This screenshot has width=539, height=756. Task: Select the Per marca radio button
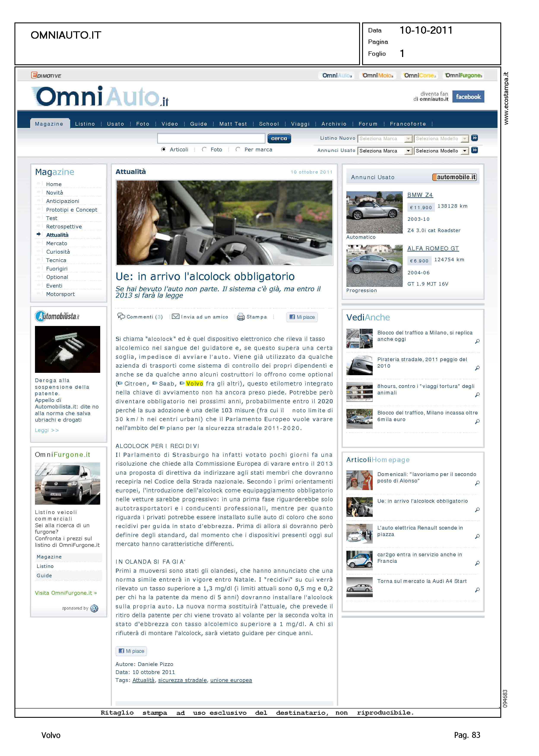pyautogui.click(x=238, y=149)
